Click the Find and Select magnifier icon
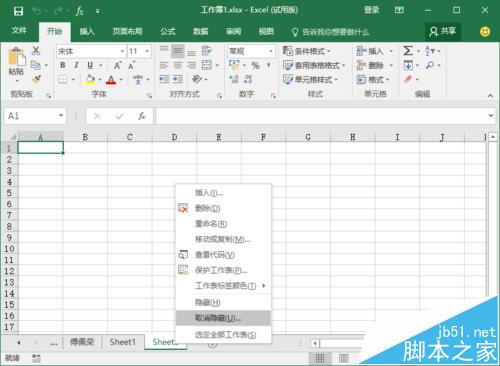The width and height of the screenshot is (500, 366). [430, 65]
